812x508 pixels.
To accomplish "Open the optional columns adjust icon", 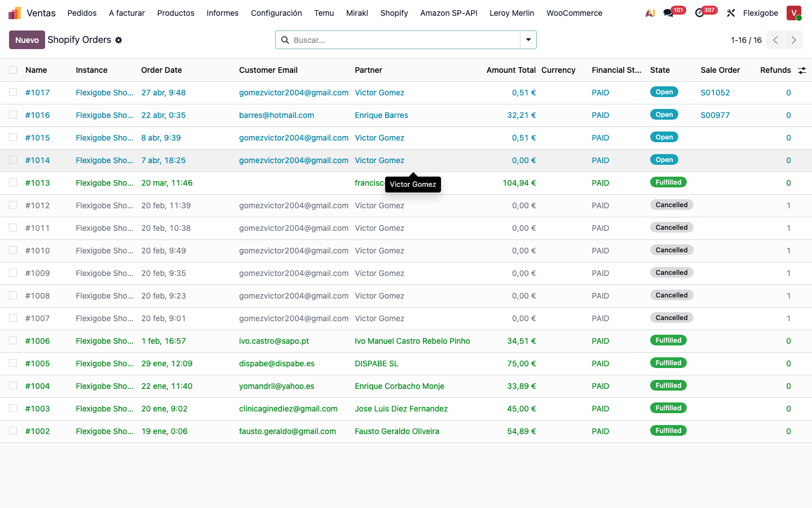I will (802, 71).
